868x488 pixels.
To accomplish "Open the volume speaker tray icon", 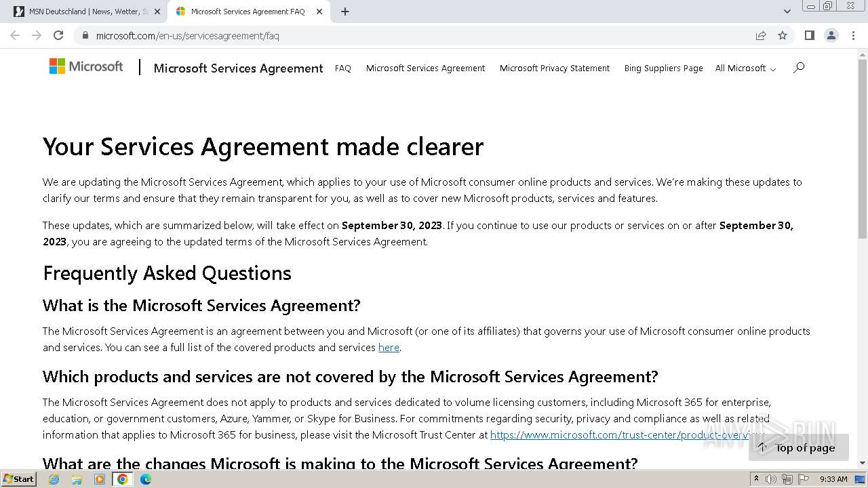I will point(771,479).
